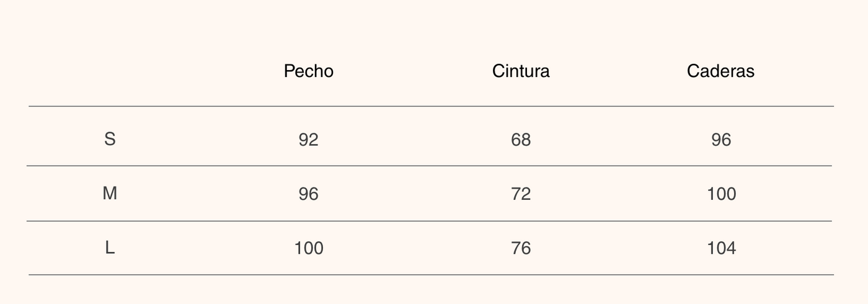The width and height of the screenshot is (868, 304).
Task: Click the Caderas column header
Action: click(x=720, y=71)
